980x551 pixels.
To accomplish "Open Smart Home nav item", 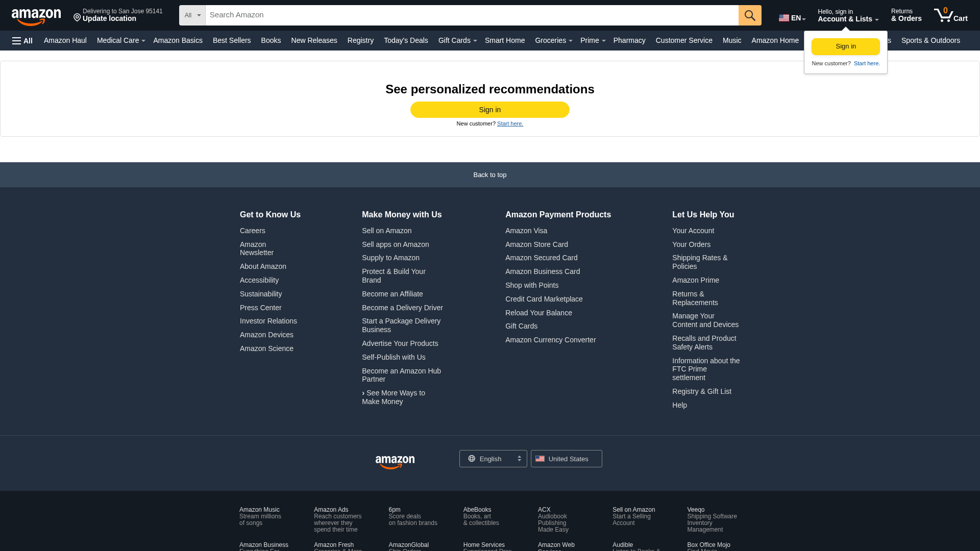I will point(505,40).
